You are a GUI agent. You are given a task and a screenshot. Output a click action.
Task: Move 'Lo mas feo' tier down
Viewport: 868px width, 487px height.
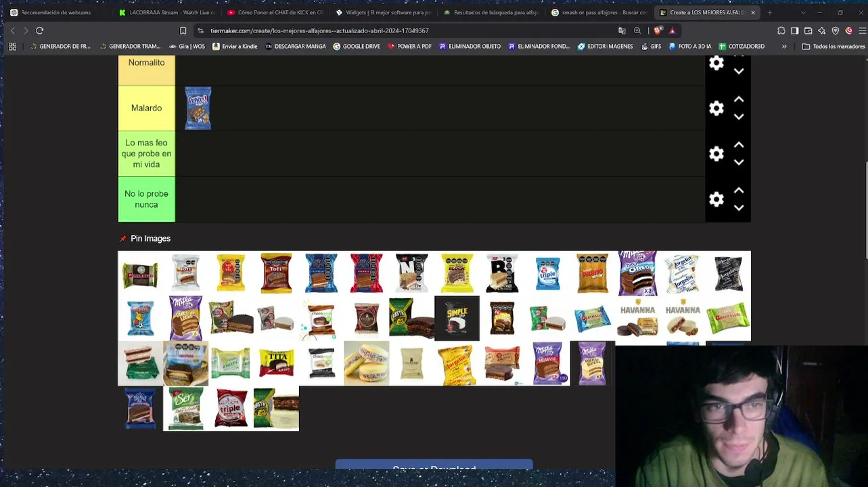(x=739, y=162)
